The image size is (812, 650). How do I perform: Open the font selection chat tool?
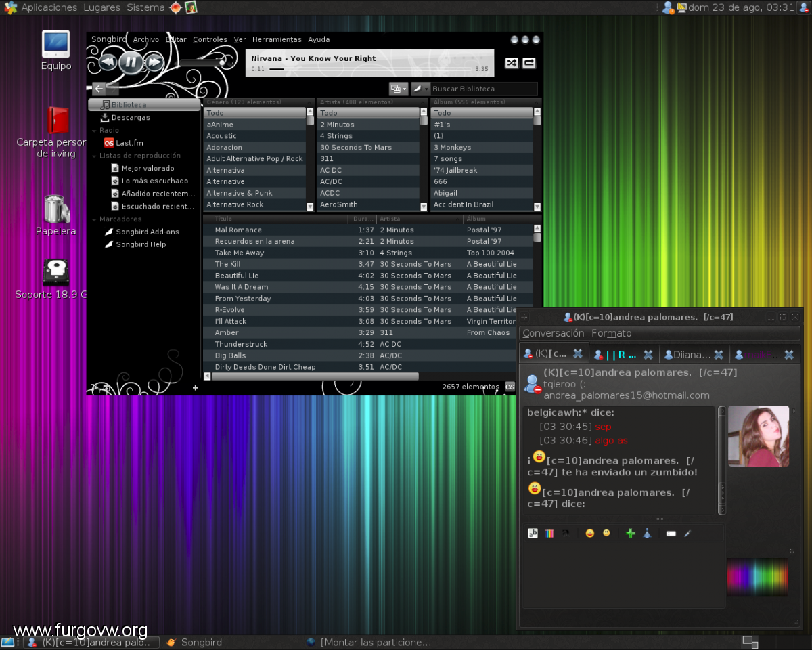click(x=533, y=533)
